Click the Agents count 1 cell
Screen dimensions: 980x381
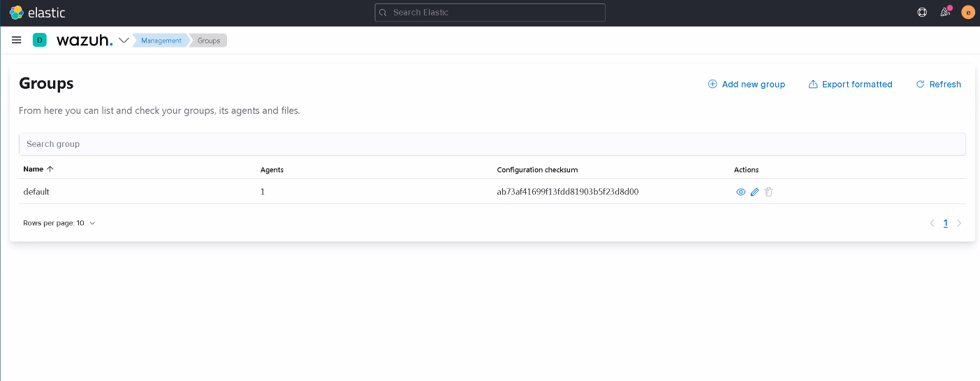(263, 192)
